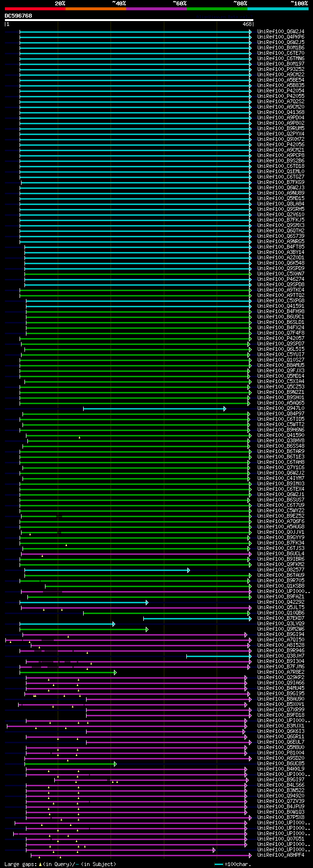The width and height of the screenshot is (313, 868).
Task: Select the UniRef100_Q5JLT5 label
Action: 281,607
